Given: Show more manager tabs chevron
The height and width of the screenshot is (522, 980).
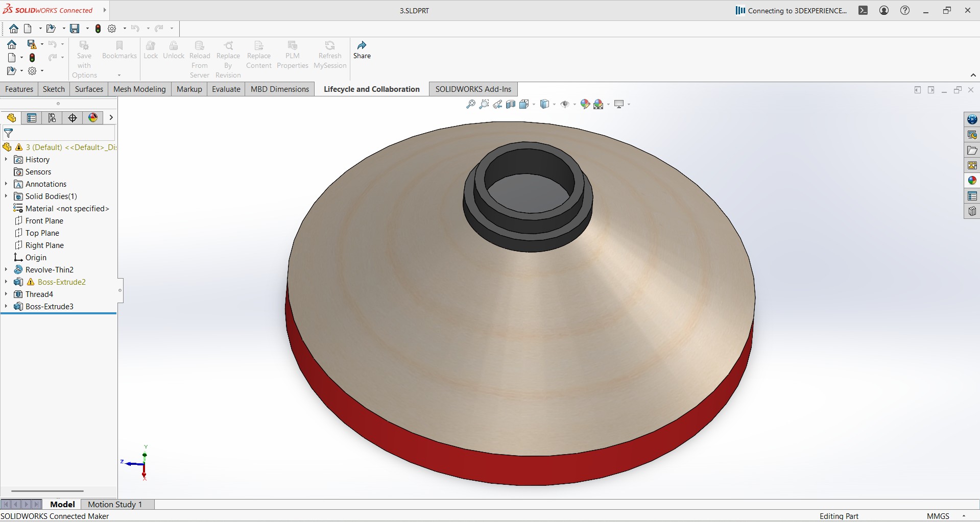Looking at the screenshot, I should [111, 118].
